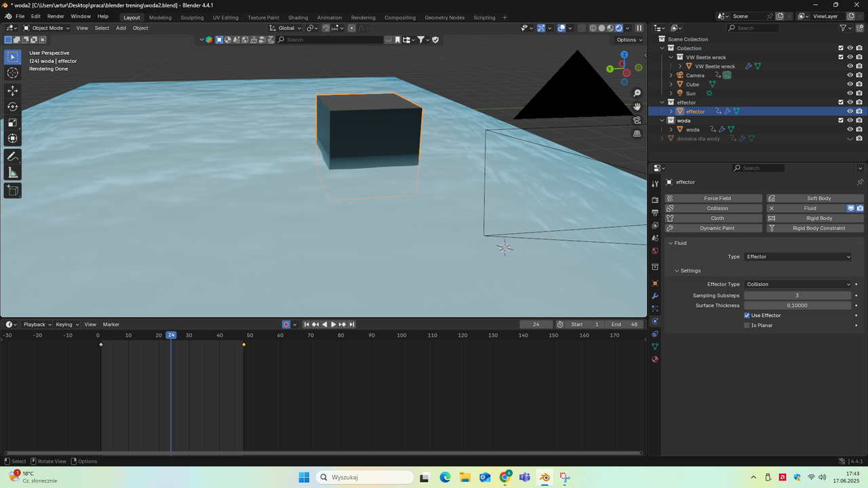Screen dimensions: 868x488
Task: Enable Soft Body physics button
Action: [x=815, y=199]
